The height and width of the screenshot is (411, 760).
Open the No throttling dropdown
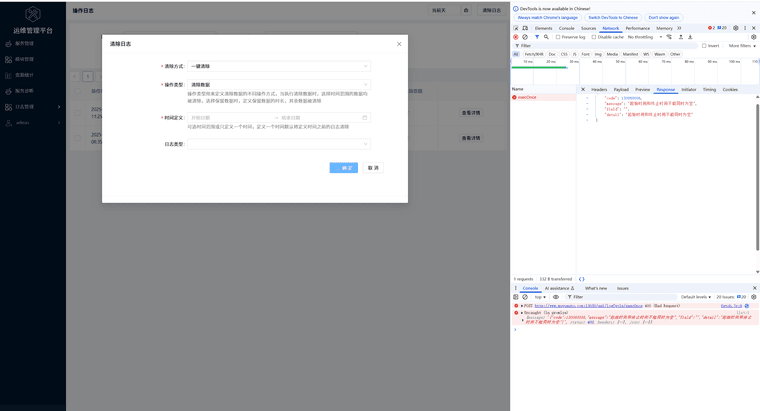[x=645, y=37]
